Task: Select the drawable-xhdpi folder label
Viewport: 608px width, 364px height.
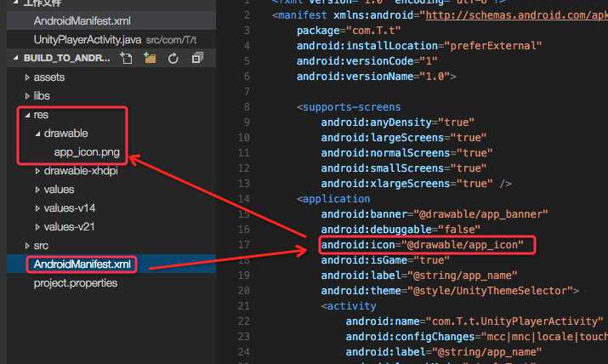Action: coord(81,171)
